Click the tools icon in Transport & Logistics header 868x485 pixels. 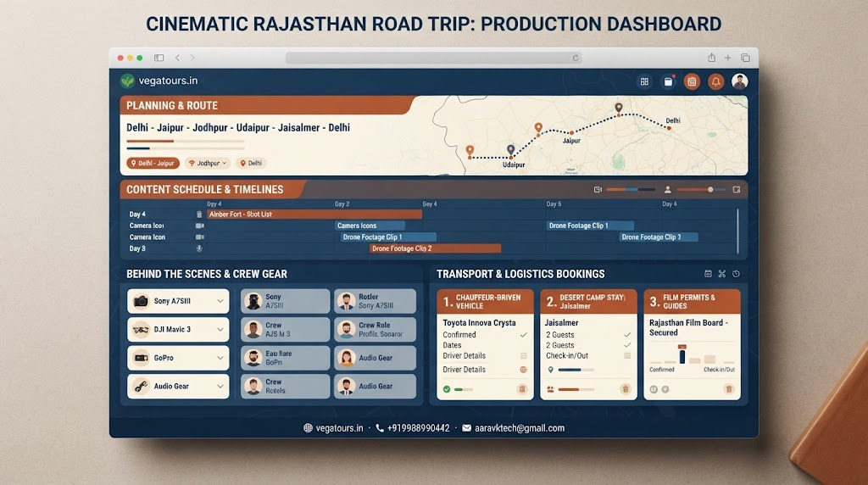click(x=722, y=274)
